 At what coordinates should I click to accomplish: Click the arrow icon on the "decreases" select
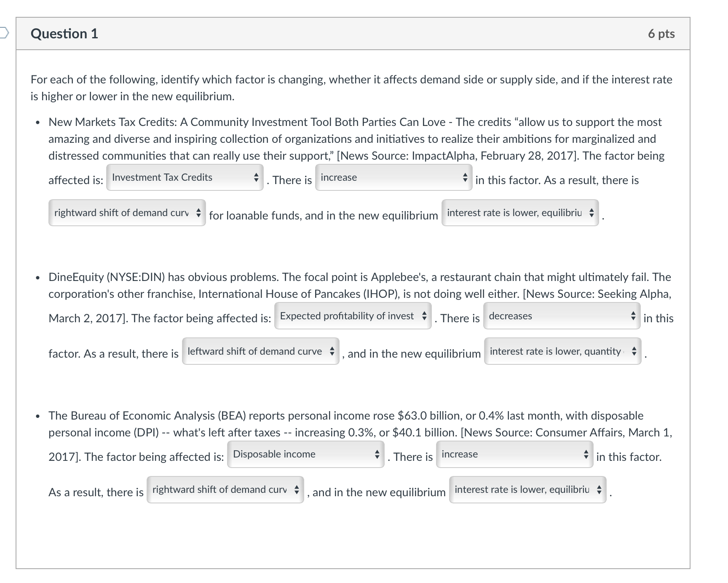coord(632,316)
